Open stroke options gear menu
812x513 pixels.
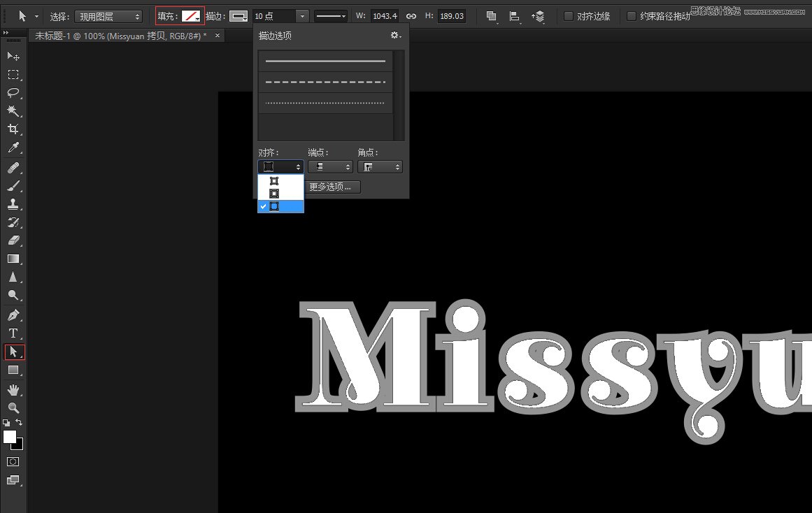pyautogui.click(x=396, y=35)
